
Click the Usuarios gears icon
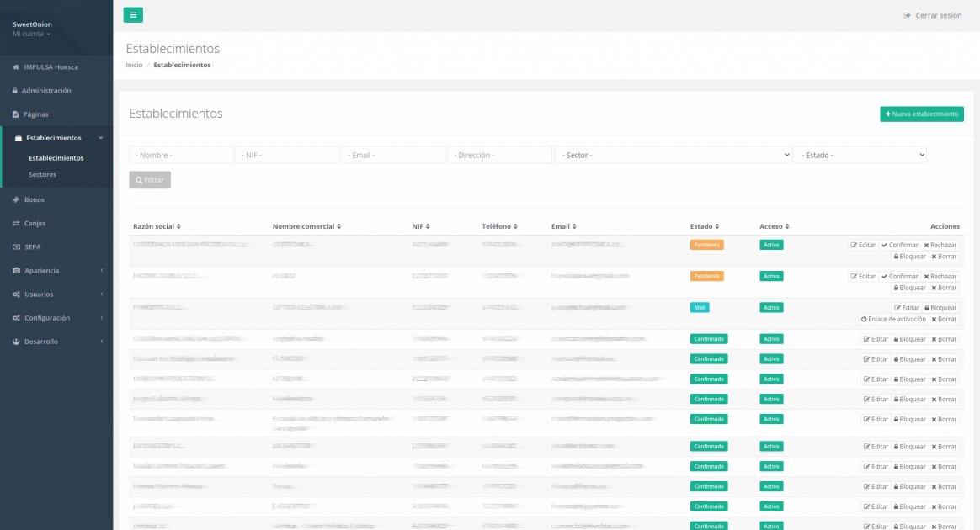click(19, 294)
